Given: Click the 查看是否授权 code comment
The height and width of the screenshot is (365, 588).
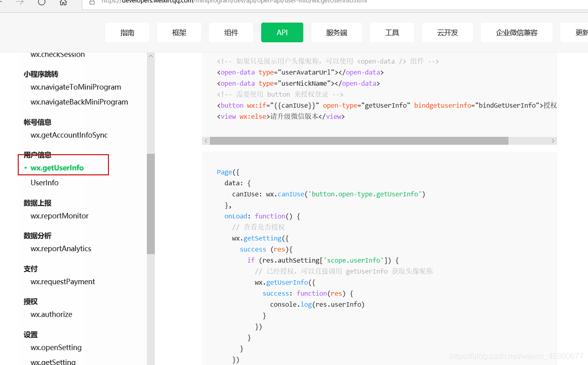Looking at the screenshot, I should pyautogui.click(x=258, y=227).
